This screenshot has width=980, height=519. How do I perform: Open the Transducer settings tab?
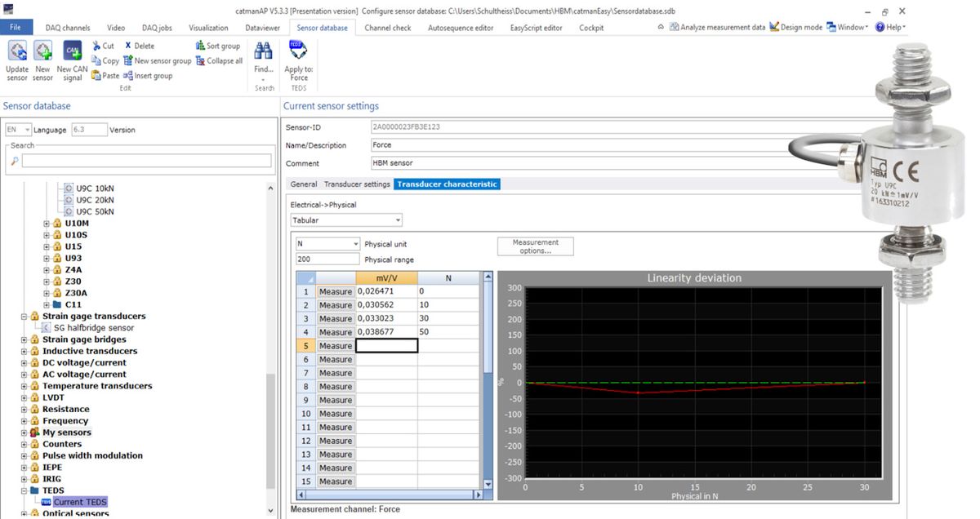[x=357, y=184]
